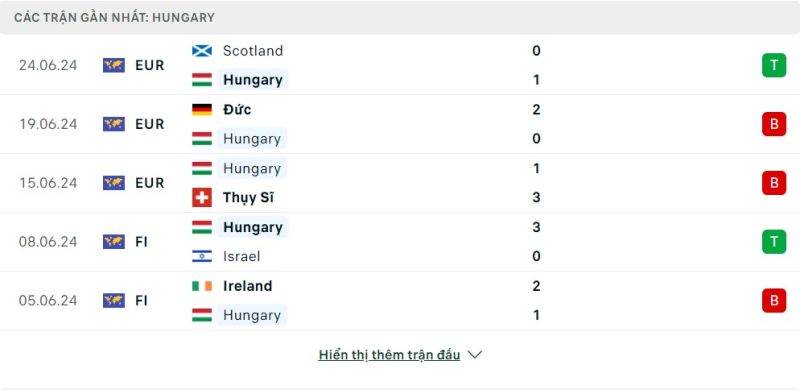
Task: Click the world map icon on 05.06.24 row
Action: click(114, 300)
